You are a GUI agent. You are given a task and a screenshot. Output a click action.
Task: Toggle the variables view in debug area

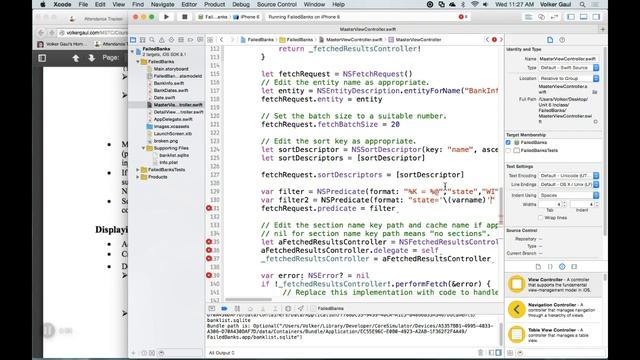coord(491,353)
